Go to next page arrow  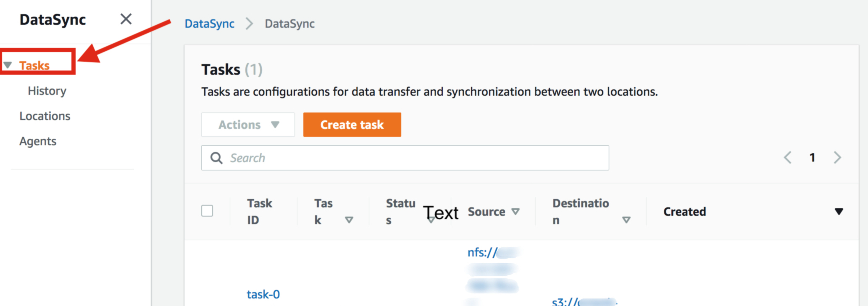(x=837, y=157)
